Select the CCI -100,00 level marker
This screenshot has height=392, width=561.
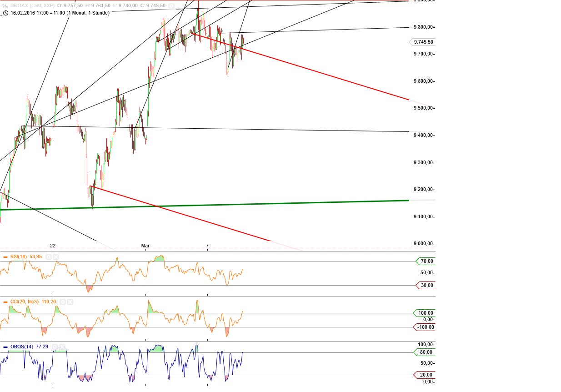(x=425, y=327)
